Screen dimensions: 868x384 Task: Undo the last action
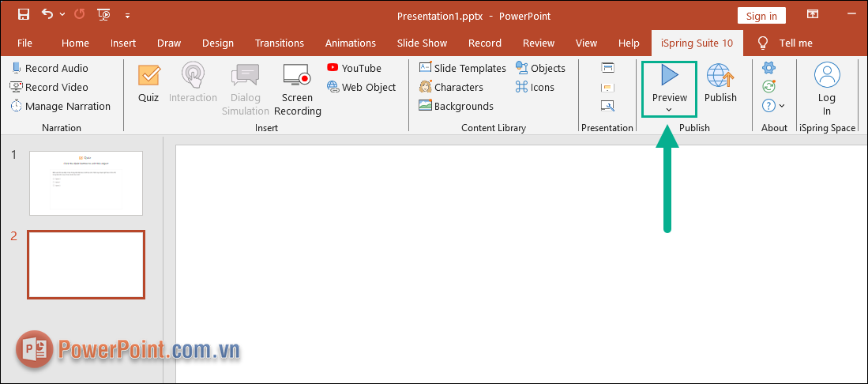click(47, 14)
